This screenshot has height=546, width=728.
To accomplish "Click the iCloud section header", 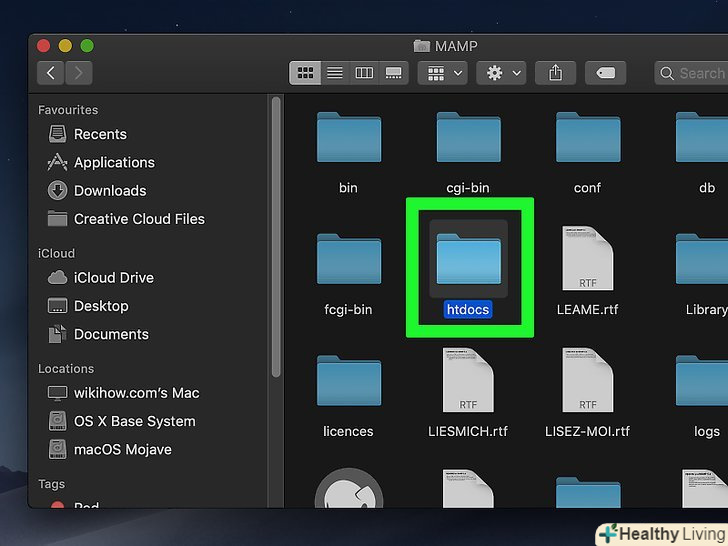I will (56, 254).
